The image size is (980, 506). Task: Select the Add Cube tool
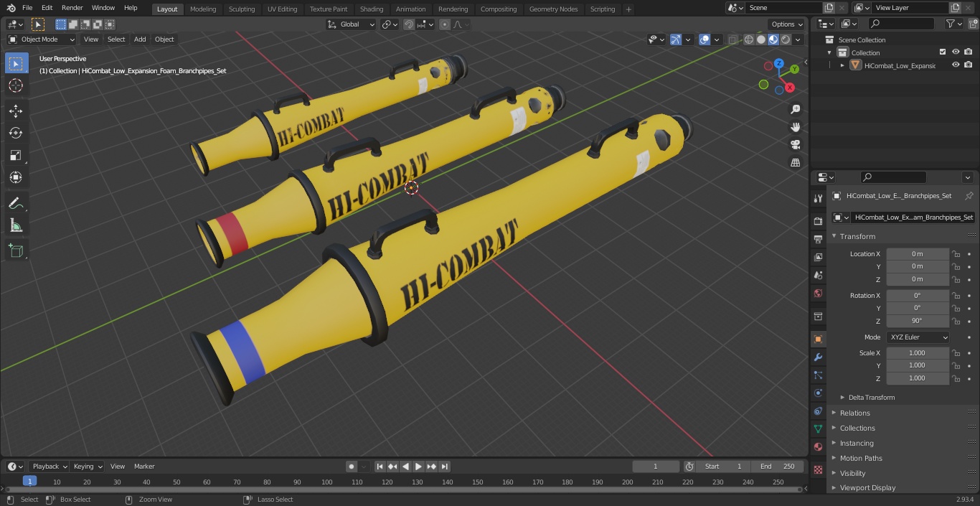16,250
